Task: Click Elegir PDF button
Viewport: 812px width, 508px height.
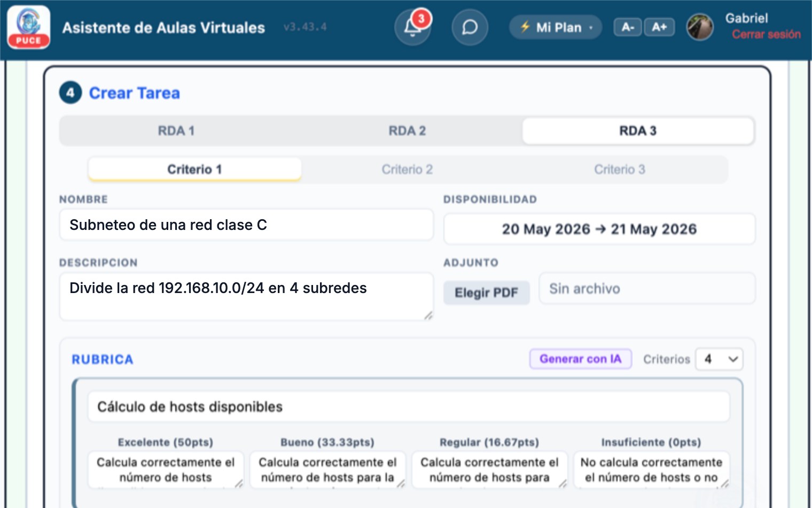Action: coord(487,293)
